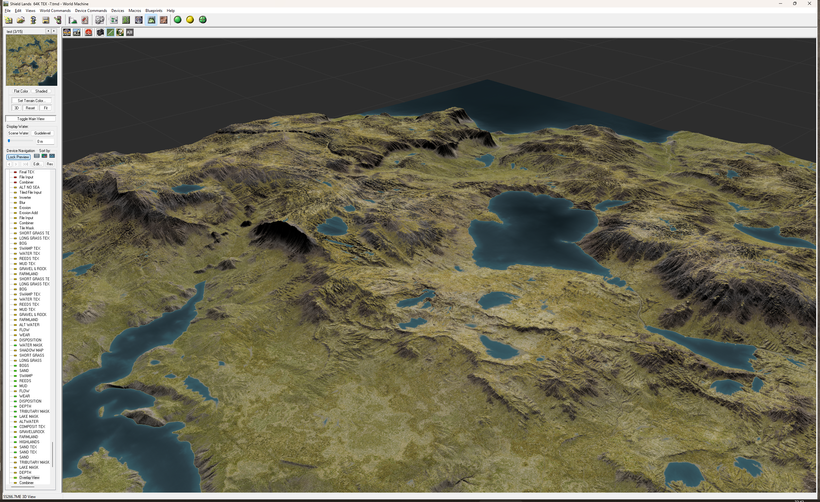The image size is (820, 502).
Task: Open the Blueprints menu
Action: (x=153, y=10)
